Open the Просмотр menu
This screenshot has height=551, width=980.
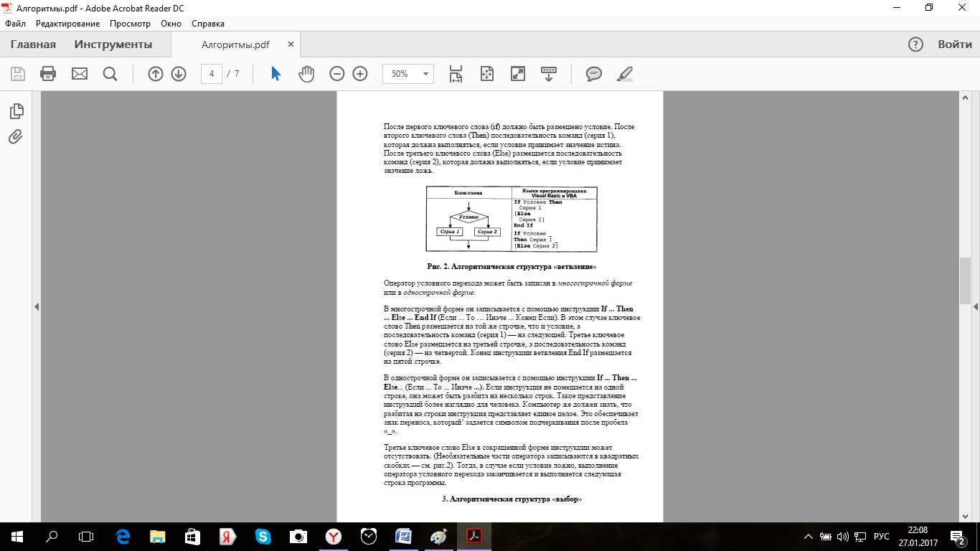pyautogui.click(x=131, y=24)
